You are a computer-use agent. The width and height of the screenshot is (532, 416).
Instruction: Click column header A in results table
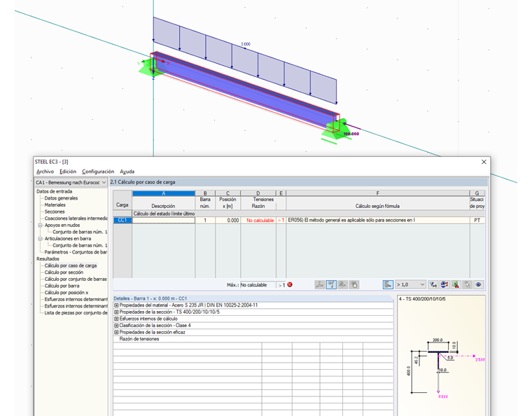164,193
